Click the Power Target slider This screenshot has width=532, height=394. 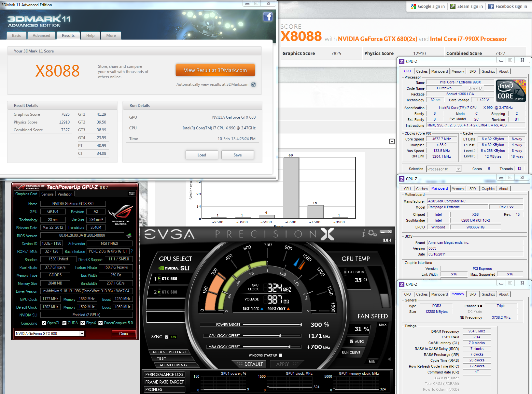click(273, 325)
